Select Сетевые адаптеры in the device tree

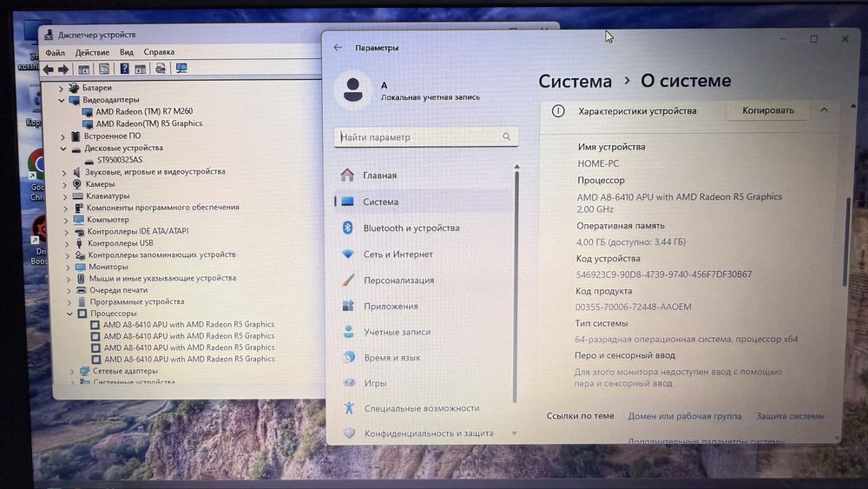125,371
